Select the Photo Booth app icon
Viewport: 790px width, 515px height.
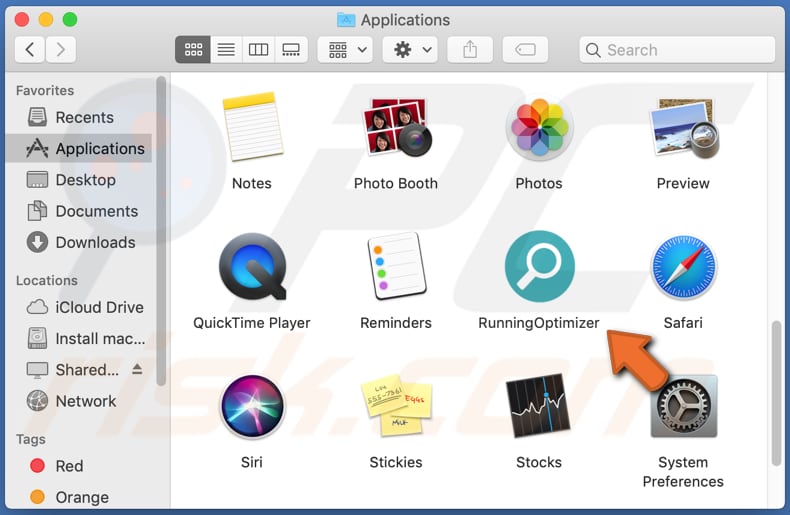[396, 130]
